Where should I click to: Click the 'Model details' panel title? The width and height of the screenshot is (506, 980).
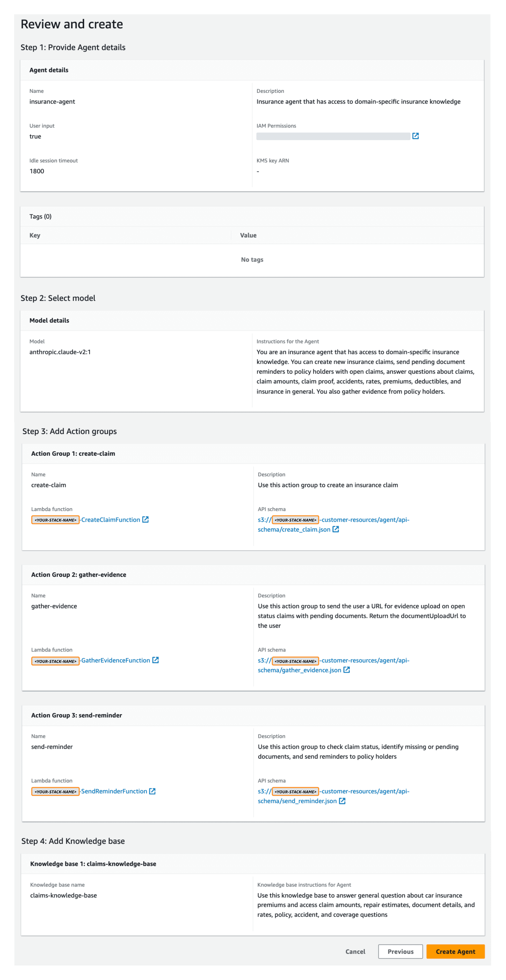point(49,320)
